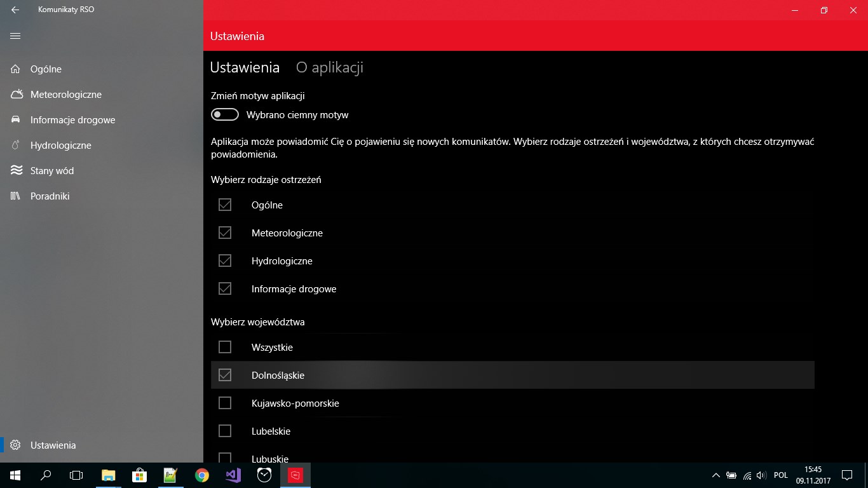Open Visual Studio from the taskbar

pyautogui.click(x=233, y=475)
